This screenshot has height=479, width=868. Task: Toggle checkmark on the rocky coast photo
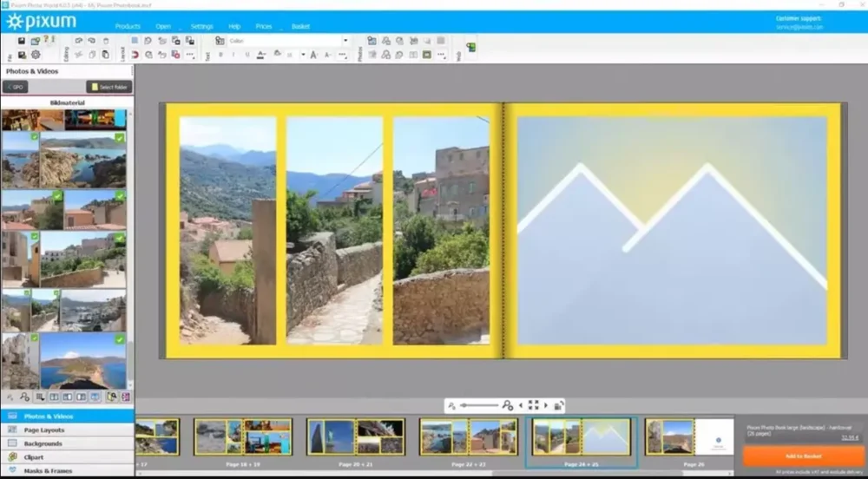[120, 138]
